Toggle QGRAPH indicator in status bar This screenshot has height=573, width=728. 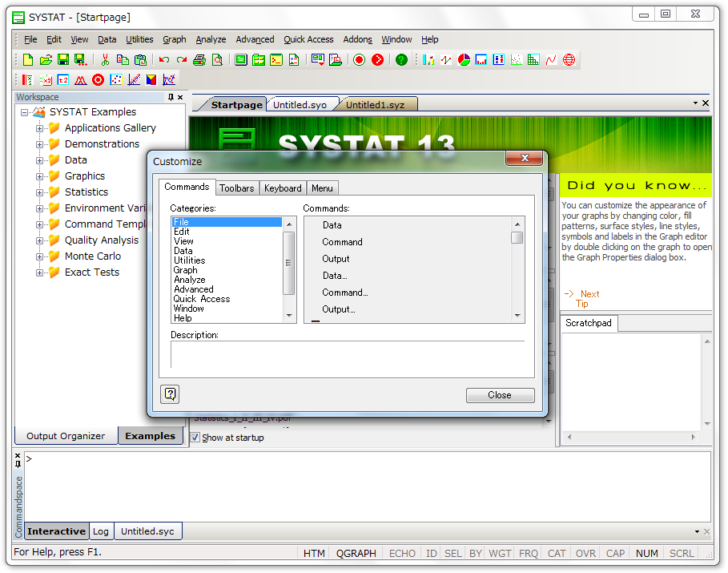click(x=356, y=553)
